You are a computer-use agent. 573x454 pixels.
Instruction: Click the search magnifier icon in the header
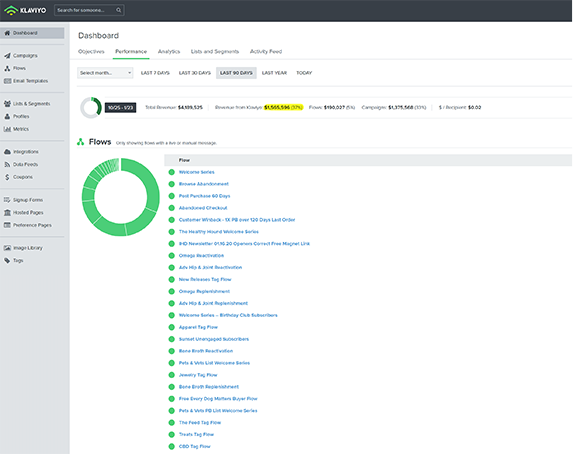tap(119, 10)
